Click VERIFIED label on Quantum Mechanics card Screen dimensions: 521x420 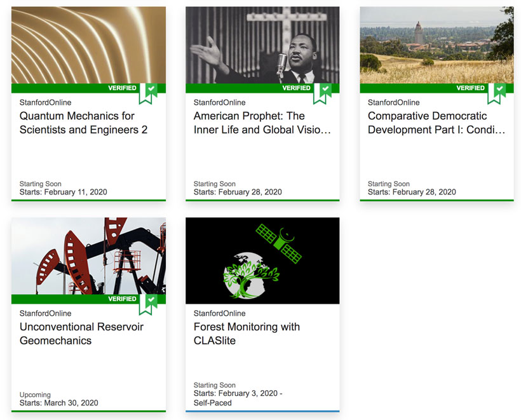point(122,88)
